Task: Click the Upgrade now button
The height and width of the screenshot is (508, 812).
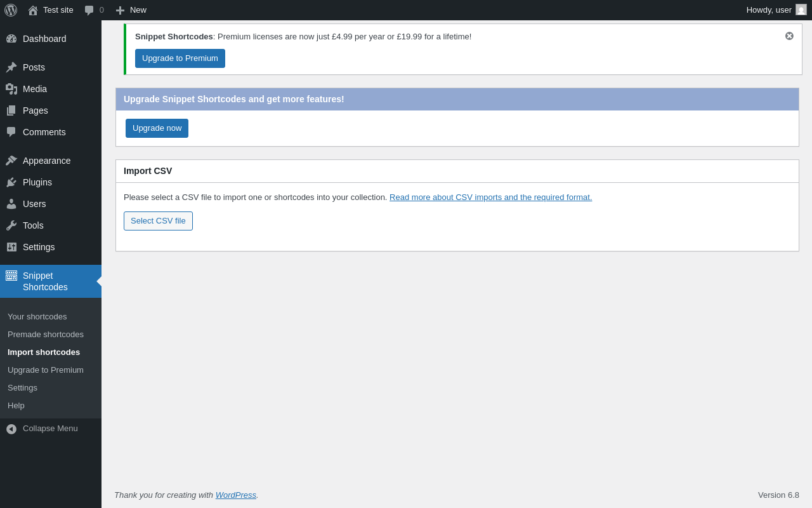Action: tap(157, 128)
